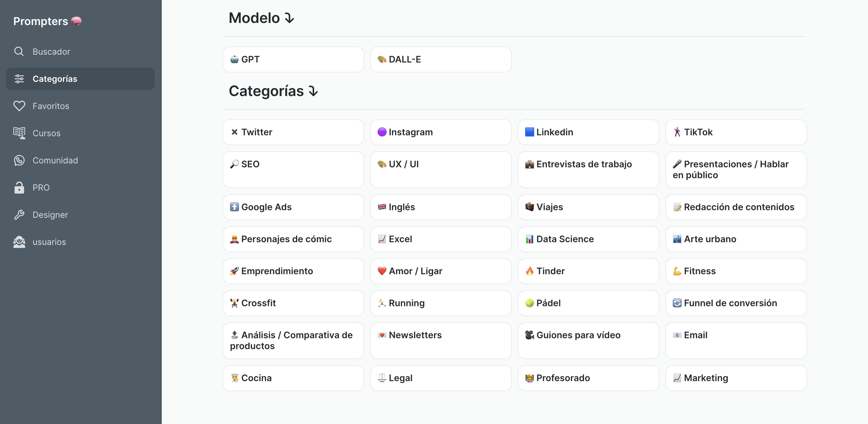Click the Categorías sliders icon
Image resolution: width=868 pixels, height=424 pixels.
click(19, 79)
